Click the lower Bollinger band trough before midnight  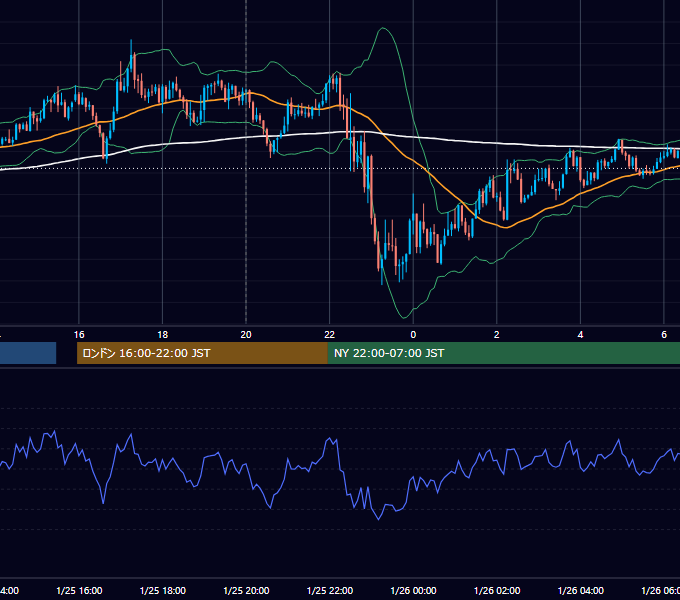tap(404, 317)
